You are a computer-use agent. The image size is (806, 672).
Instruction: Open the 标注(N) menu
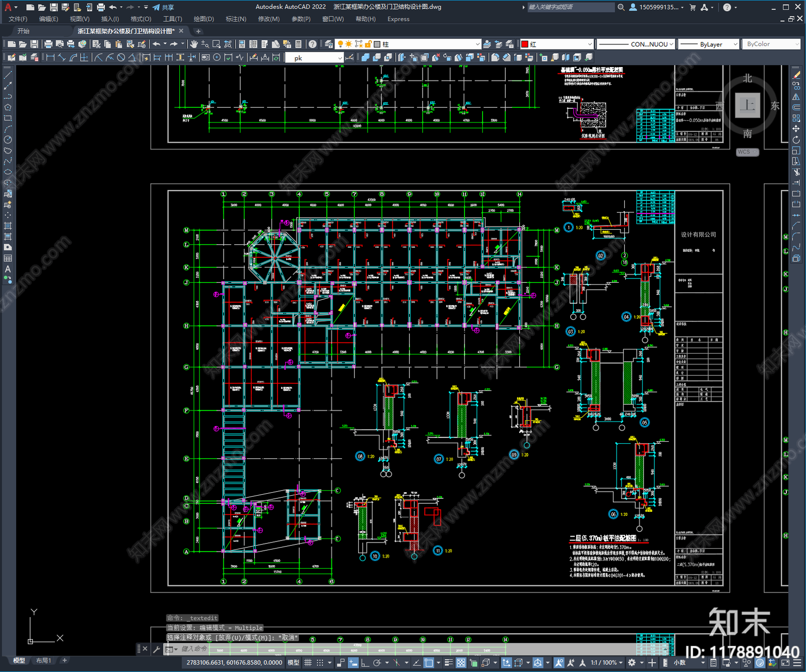point(236,19)
